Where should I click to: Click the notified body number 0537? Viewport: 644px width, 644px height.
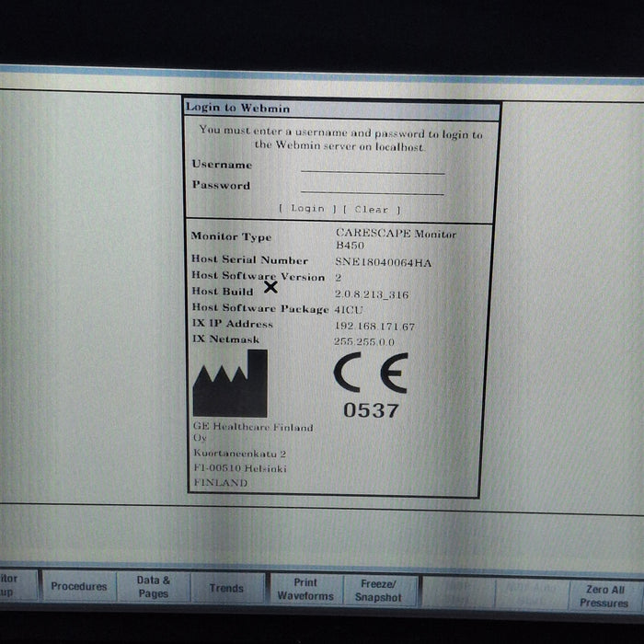tap(372, 410)
